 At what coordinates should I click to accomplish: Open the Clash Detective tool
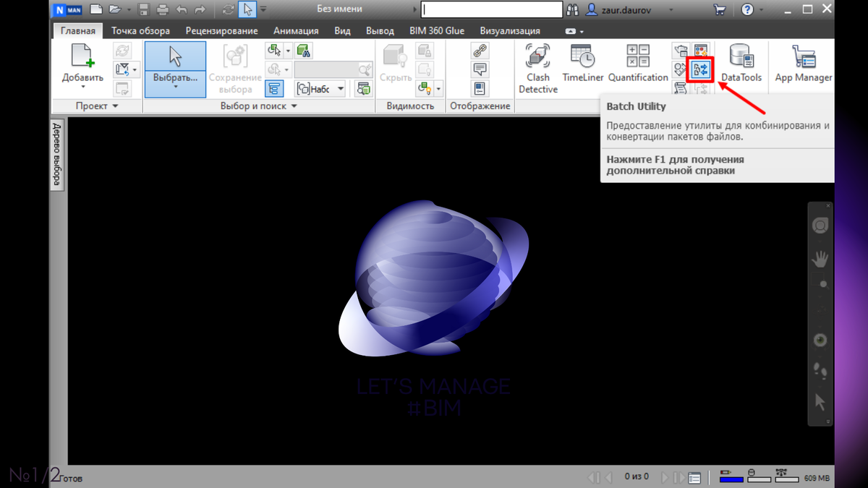pos(538,69)
